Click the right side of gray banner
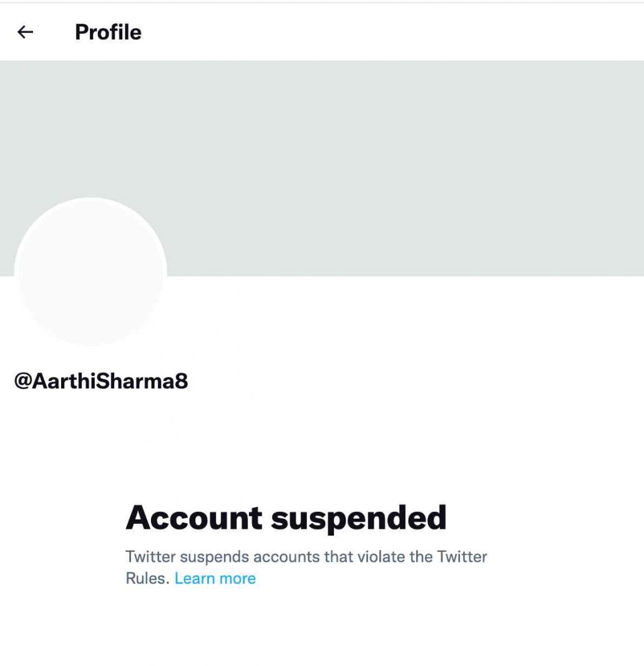Viewport: 644px width, 666px height. pos(562,168)
